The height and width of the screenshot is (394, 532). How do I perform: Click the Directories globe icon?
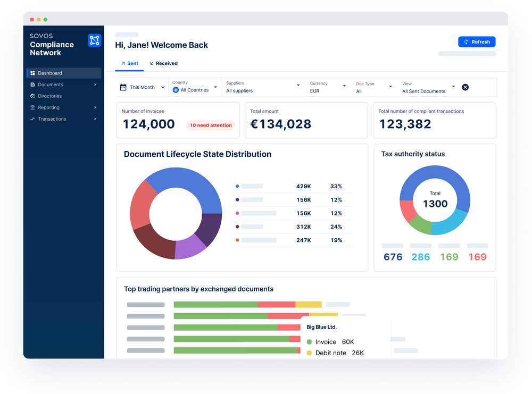34,96
